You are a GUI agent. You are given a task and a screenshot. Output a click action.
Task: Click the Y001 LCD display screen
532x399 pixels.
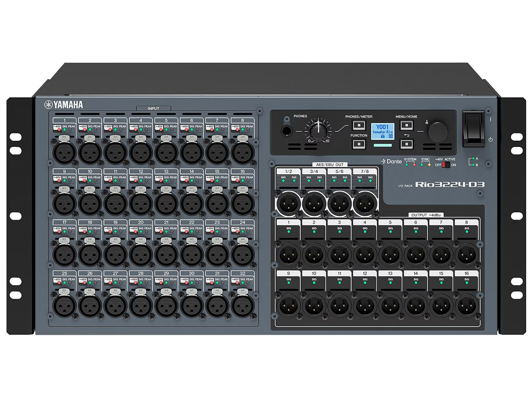click(x=382, y=131)
